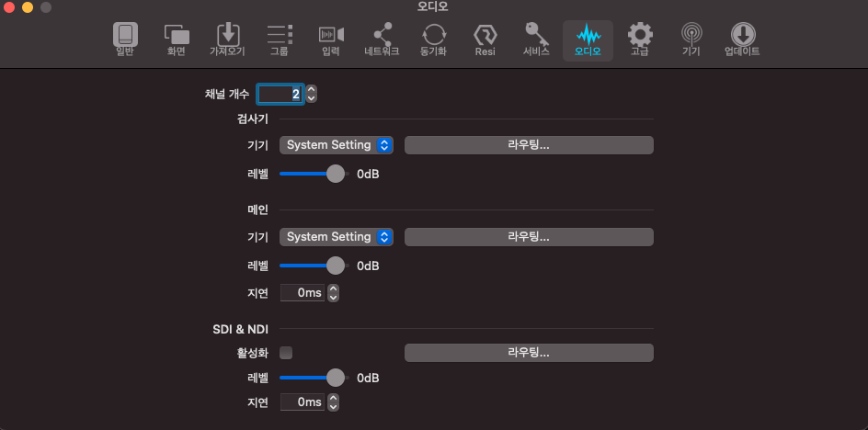Click the 0dB value beside 메인 레벨
Image resolution: width=868 pixels, height=430 pixels.
[x=368, y=266]
